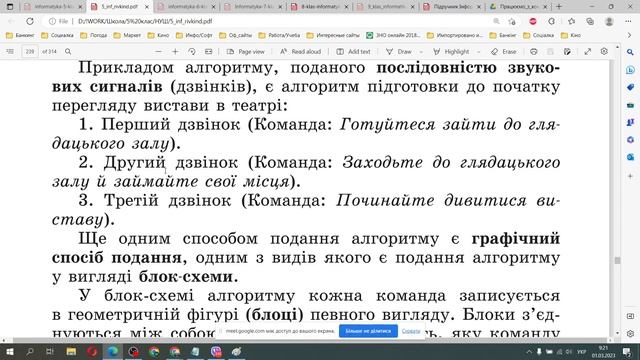Zoom in with the plus button

tap(175, 52)
